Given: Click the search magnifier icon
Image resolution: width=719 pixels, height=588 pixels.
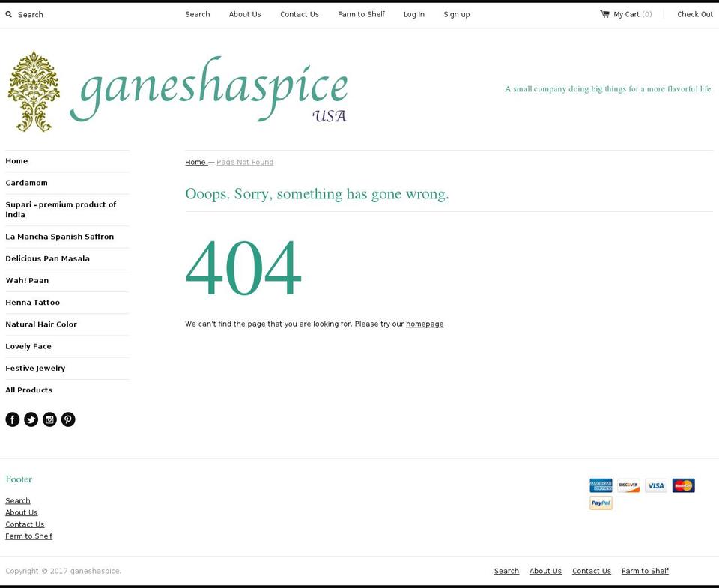Looking at the screenshot, I should click(9, 14).
